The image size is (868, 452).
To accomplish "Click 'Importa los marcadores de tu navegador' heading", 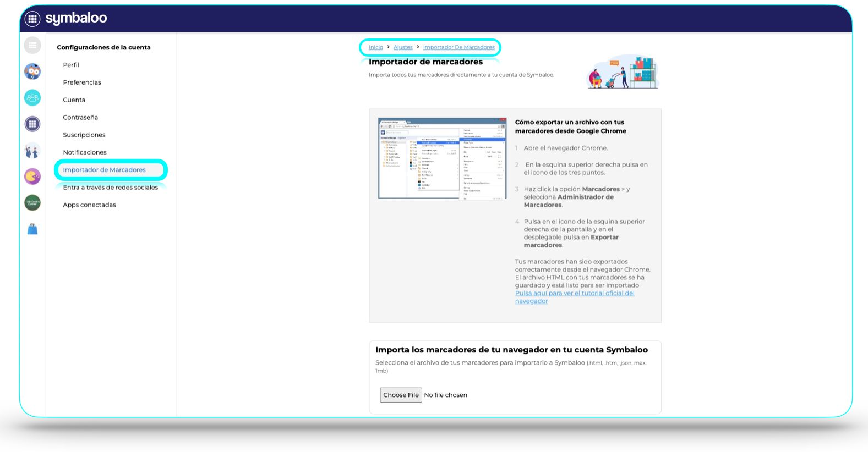I will coord(512,350).
